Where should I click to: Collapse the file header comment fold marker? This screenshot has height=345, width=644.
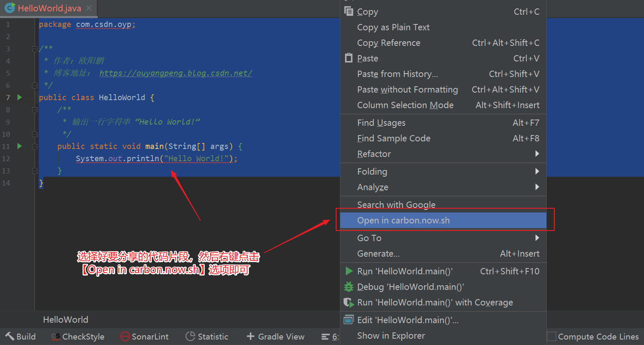click(35, 49)
